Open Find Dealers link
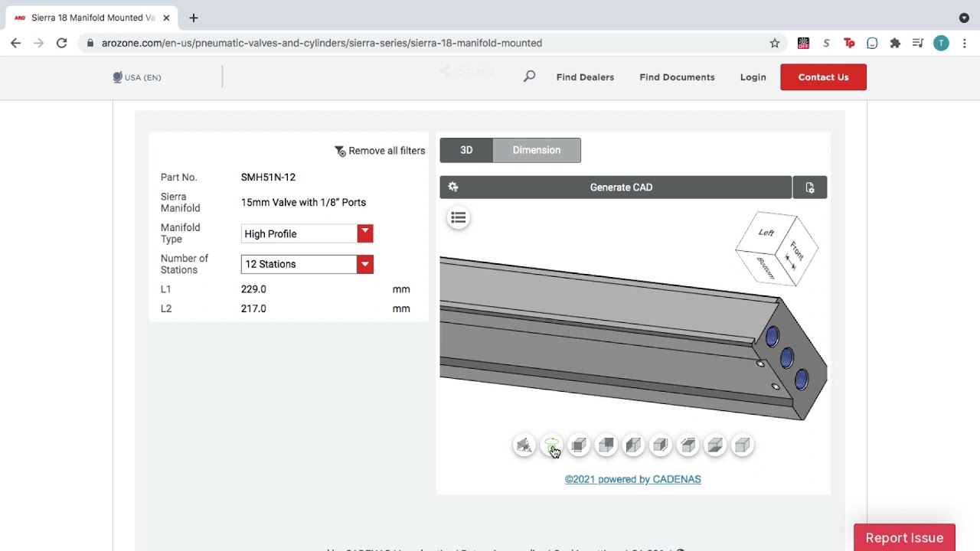Screen dimensions: 980x551 pyautogui.click(x=585, y=77)
